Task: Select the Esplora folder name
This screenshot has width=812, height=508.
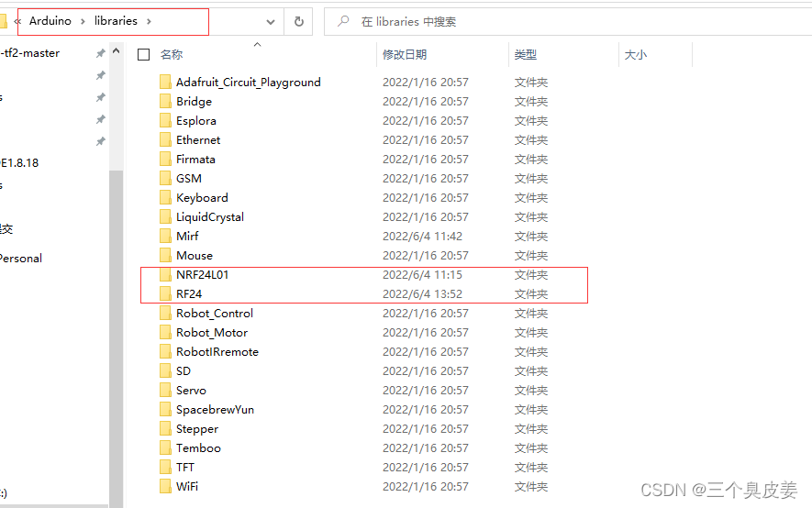Action: coord(196,120)
